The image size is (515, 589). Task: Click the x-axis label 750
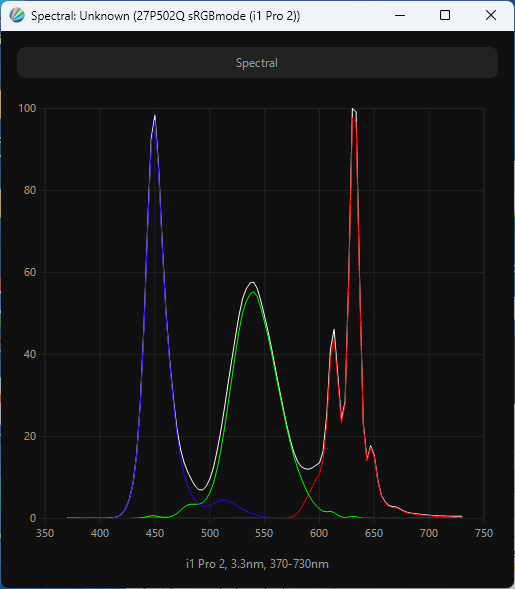pyautogui.click(x=484, y=533)
